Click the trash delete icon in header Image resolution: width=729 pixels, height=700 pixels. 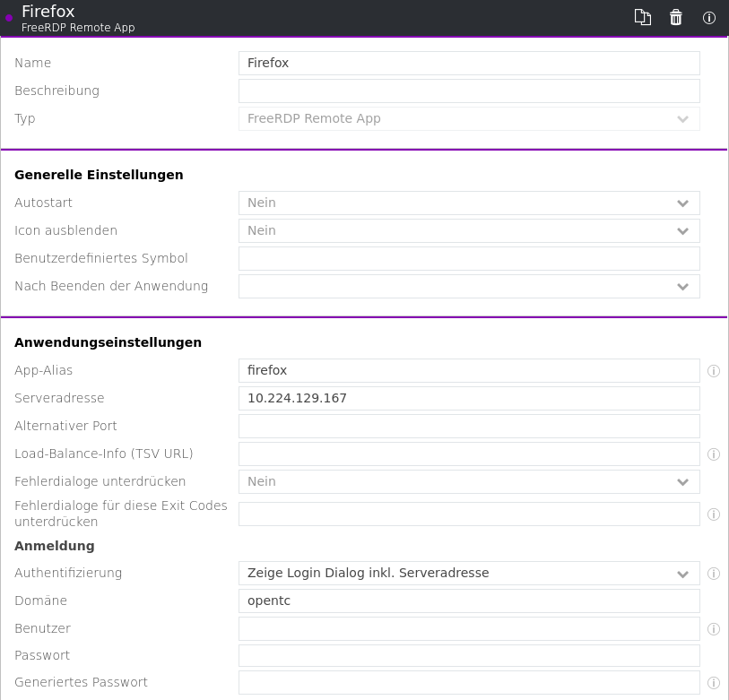[x=676, y=17]
